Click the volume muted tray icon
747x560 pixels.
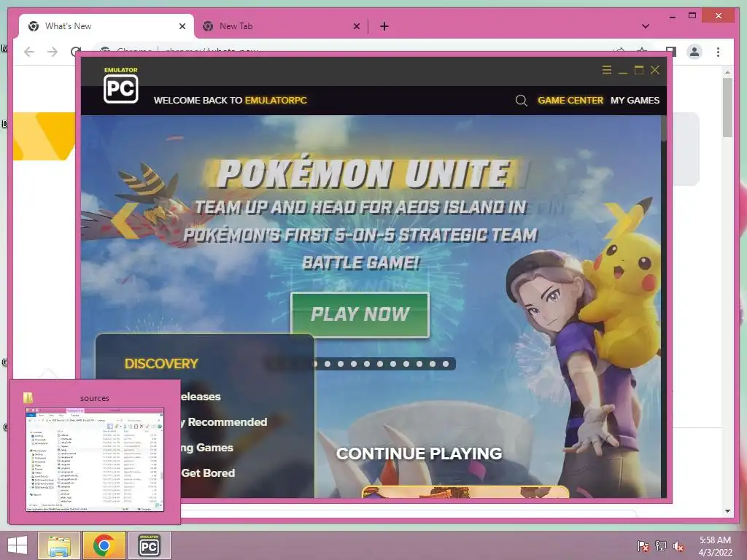[x=678, y=545]
